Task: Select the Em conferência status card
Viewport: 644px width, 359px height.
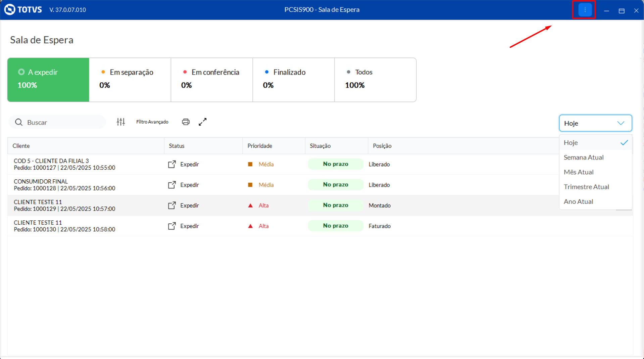Action: (x=212, y=80)
